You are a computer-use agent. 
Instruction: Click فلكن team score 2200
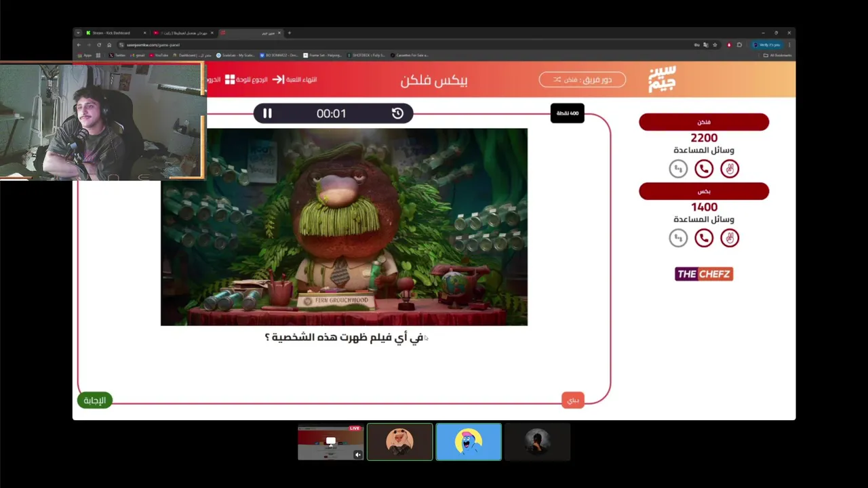click(704, 138)
